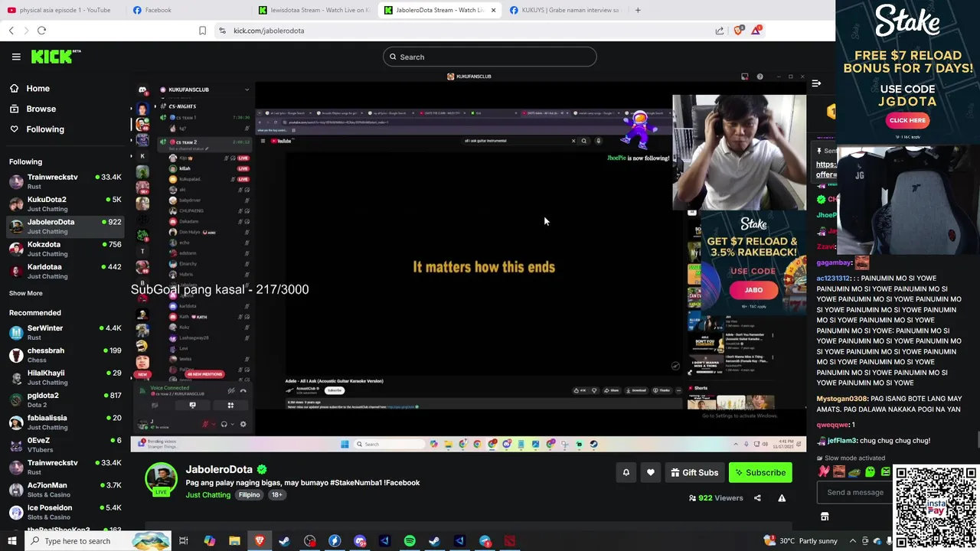Open Copilot from the taskbar
Image resolution: width=980 pixels, height=551 pixels.
(x=209, y=541)
